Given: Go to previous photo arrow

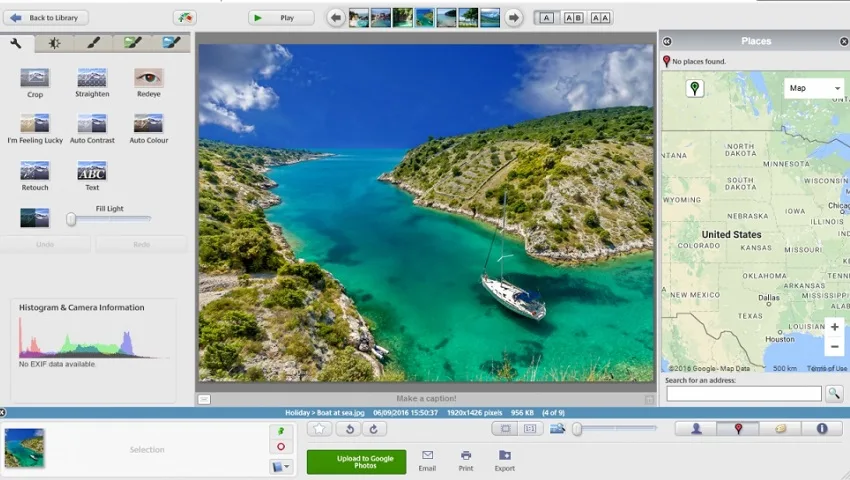Looking at the screenshot, I should coord(336,18).
